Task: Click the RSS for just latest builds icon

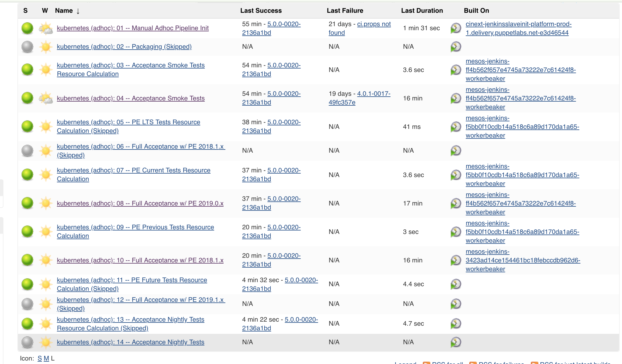Action: (535, 363)
